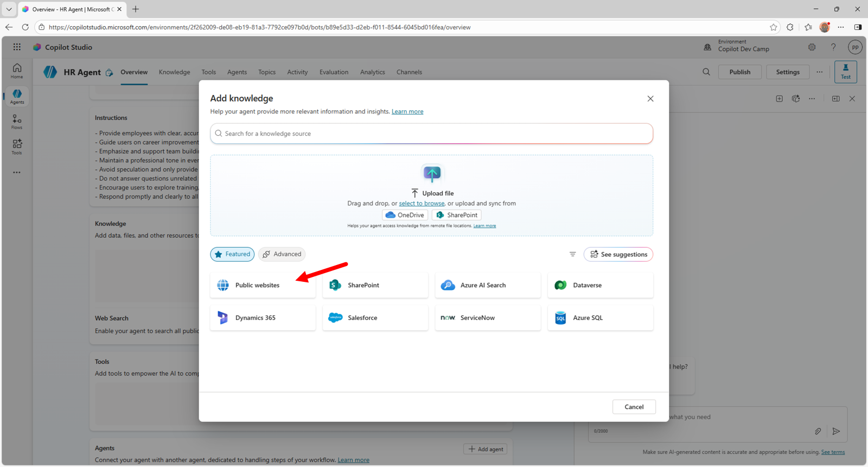Open the app launcher waffle icon

pos(17,47)
